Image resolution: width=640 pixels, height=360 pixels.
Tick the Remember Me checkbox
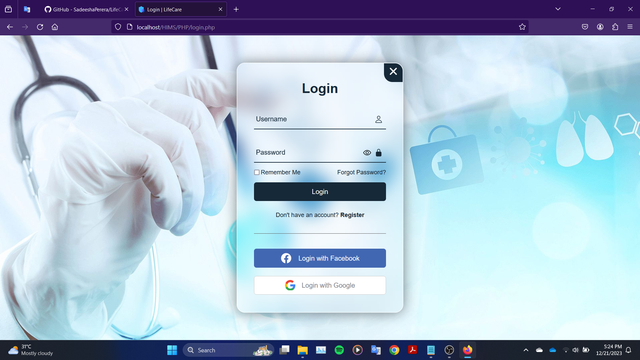point(257,172)
